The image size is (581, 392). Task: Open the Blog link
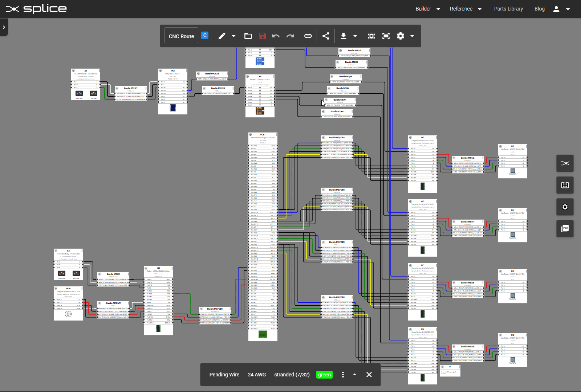(x=540, y=9)
